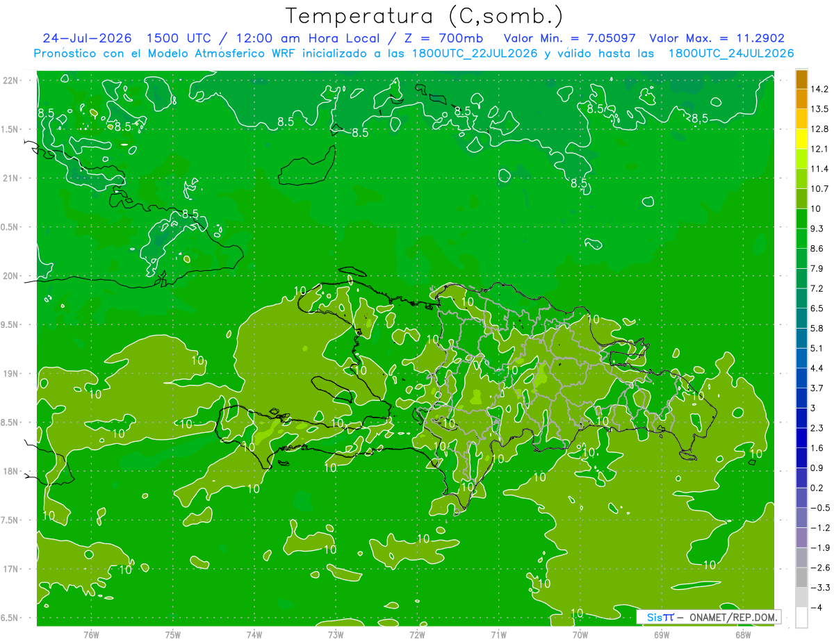Click the -4 color scale value

pyautogui.click(x=816, y=607)
